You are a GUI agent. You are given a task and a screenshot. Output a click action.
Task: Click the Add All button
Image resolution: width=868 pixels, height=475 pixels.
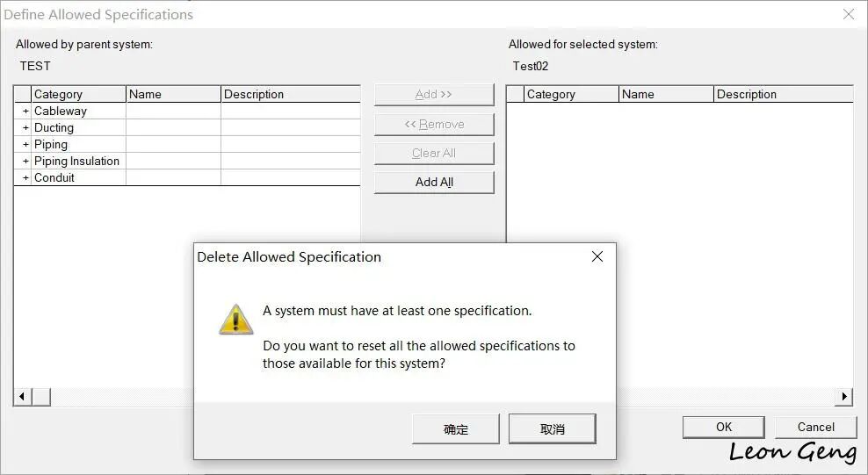[434, 183]
